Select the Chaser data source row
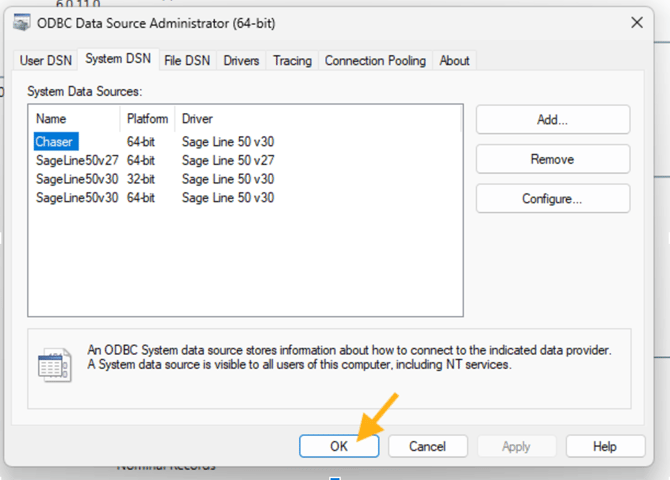 point(55,142)
